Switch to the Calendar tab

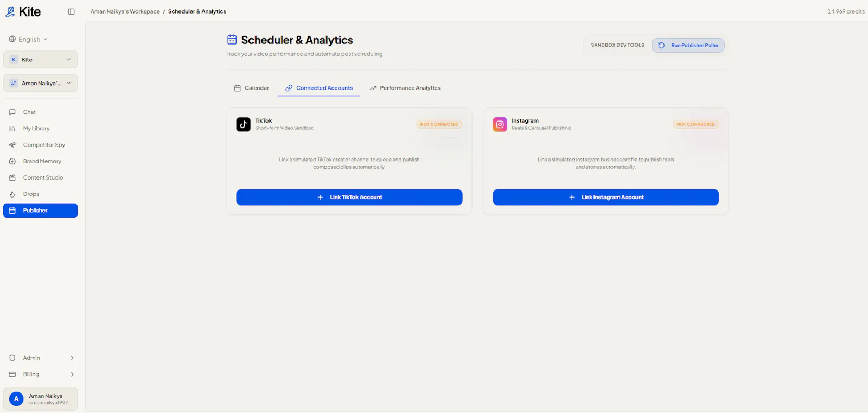coord(252,88)
